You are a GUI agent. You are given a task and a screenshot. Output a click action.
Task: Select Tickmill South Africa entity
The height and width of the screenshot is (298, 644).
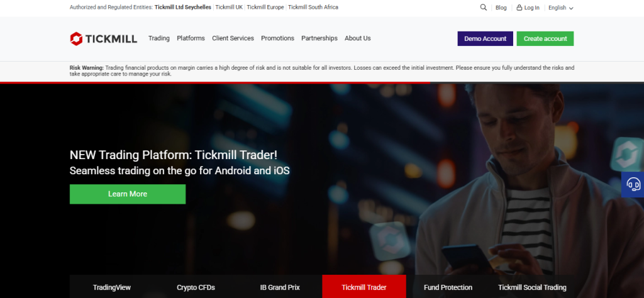click(313, 7)
